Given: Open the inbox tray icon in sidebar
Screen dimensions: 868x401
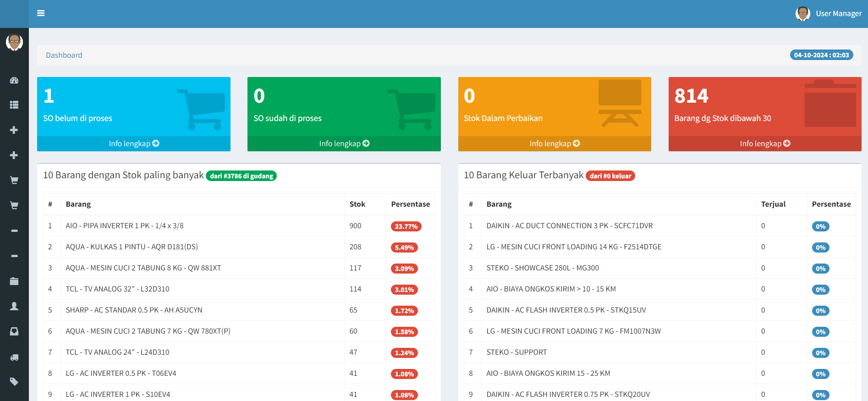Looking at the screenshot, I should click(14, 331).
